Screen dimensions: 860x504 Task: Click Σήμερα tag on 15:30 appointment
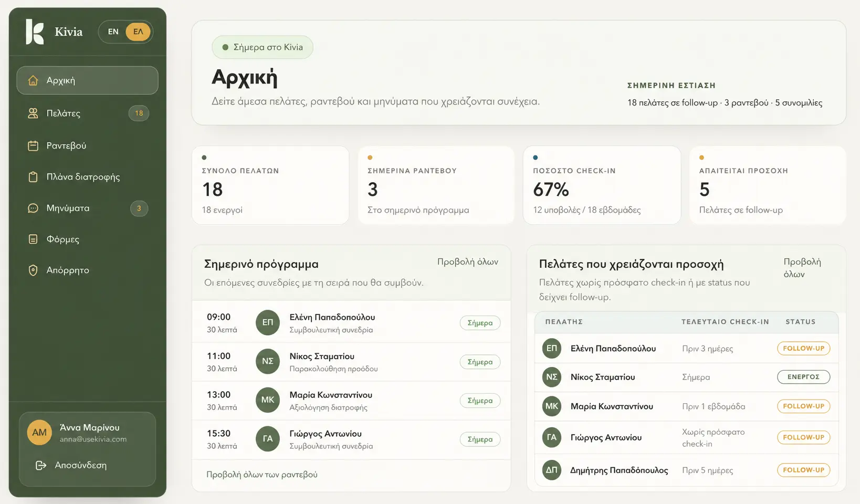[480, 439]
